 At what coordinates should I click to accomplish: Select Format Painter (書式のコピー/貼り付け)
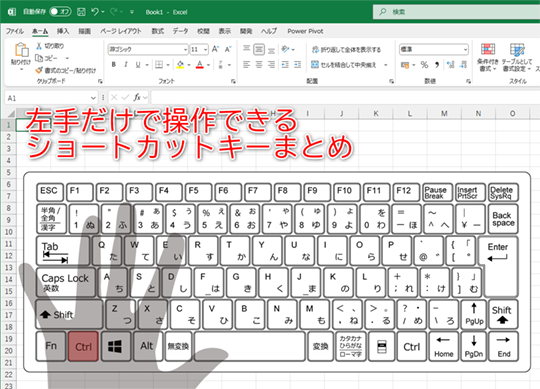coord(65,71)
